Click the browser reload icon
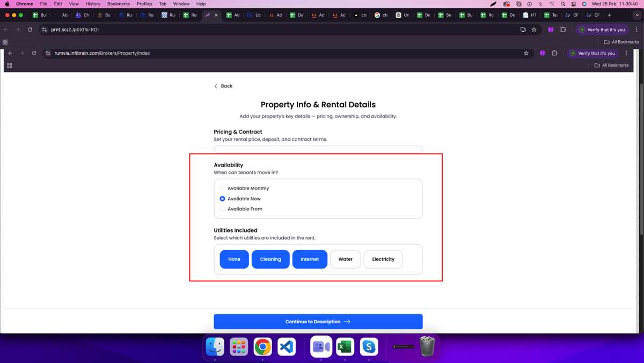Screen dimensions: 644x363 [x=30, y=30]
